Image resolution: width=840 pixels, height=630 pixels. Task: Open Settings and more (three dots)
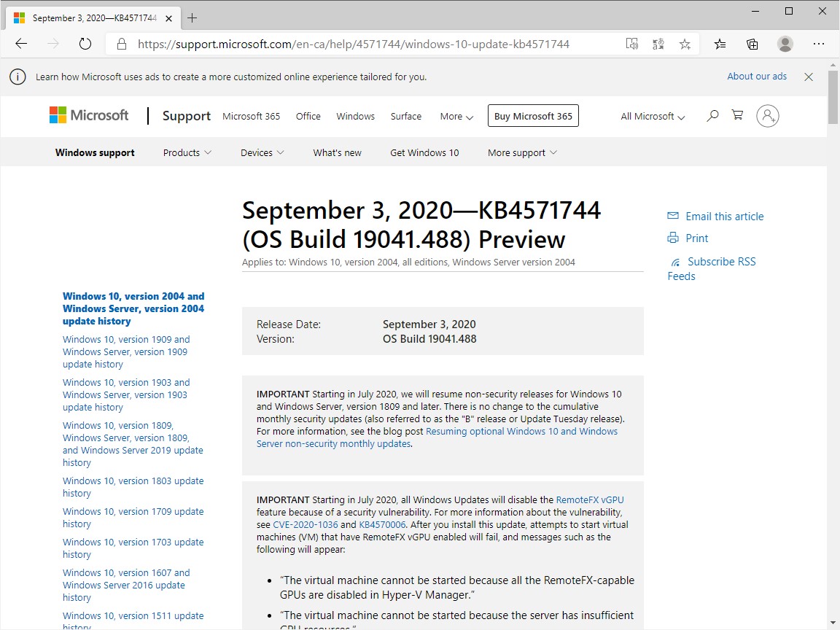(x=819, y=44)
